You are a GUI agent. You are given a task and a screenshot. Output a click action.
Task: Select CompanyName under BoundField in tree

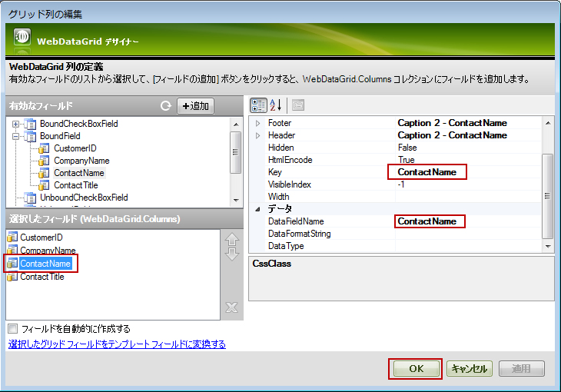point(81,161)
